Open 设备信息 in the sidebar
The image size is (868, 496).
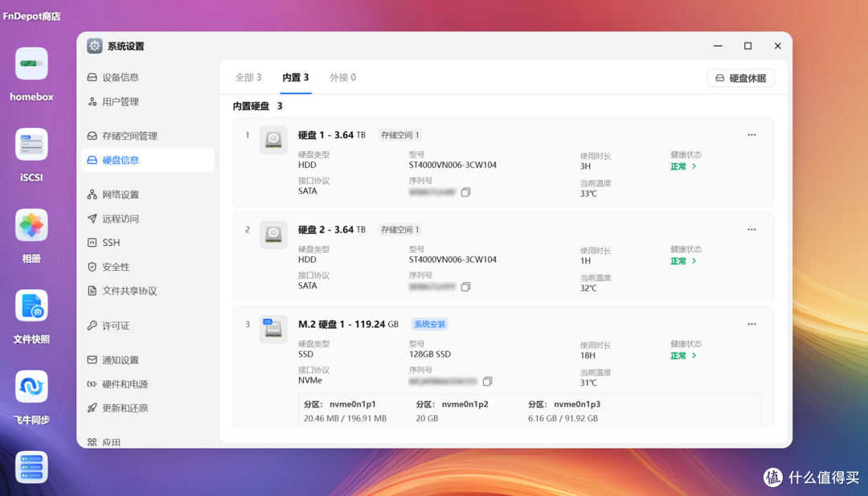tap(148, 77)
